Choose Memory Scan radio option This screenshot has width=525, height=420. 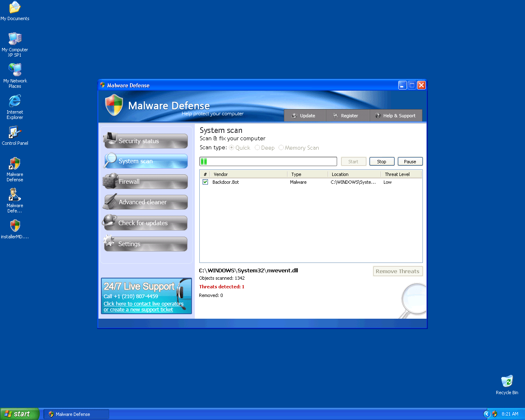coord(281,148)
